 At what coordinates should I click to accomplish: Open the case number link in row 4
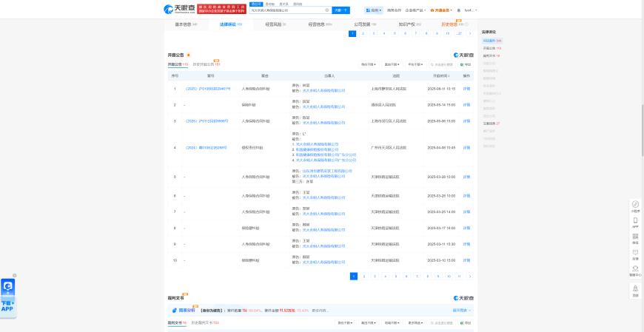[x=207, y=148]
